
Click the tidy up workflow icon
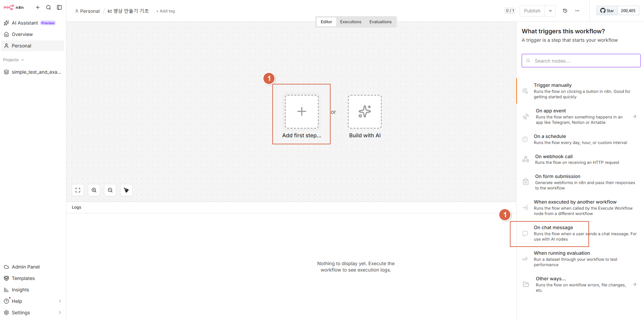126,190
